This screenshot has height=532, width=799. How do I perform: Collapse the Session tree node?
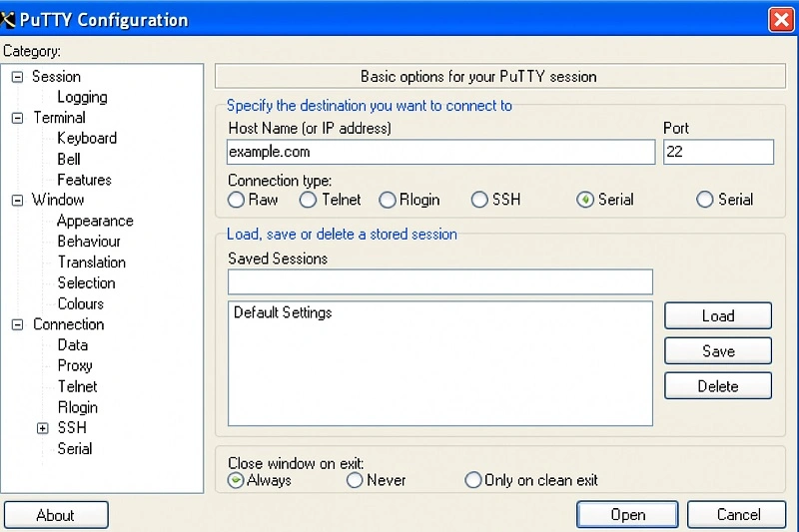(17, 77)
